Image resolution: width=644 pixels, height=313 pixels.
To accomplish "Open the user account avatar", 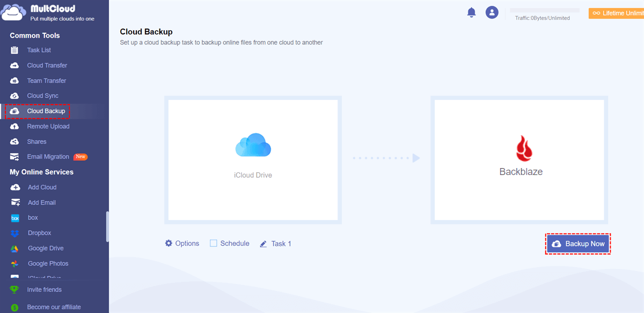I will tap(492, 12).
